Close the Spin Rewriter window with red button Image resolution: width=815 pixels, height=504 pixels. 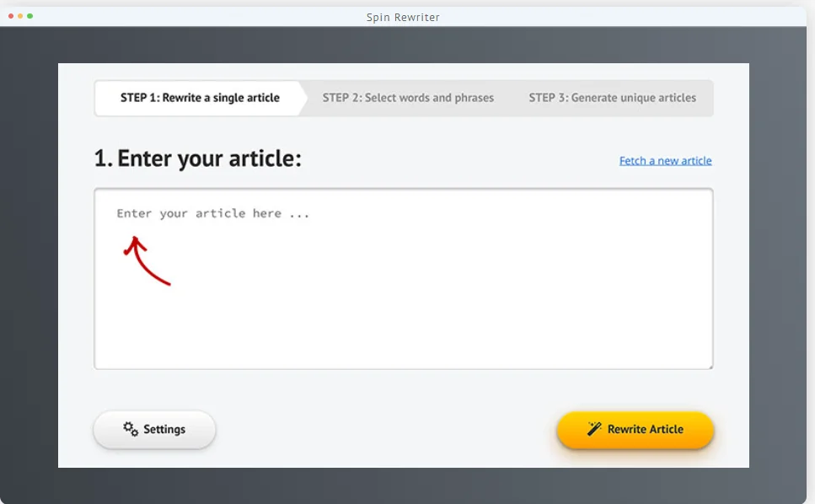pos(11,16)
